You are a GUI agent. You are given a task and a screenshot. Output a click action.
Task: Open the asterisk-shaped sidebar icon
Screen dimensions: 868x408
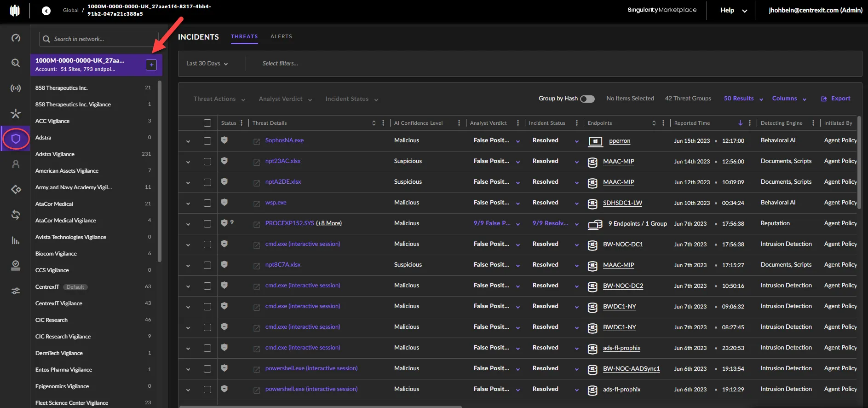coord(16,113)
